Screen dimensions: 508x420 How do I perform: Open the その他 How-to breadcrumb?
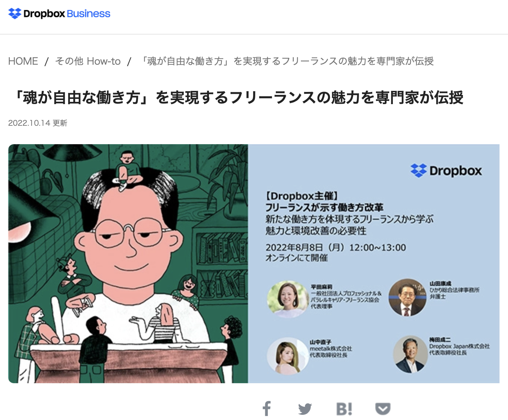tap(88, 61)
